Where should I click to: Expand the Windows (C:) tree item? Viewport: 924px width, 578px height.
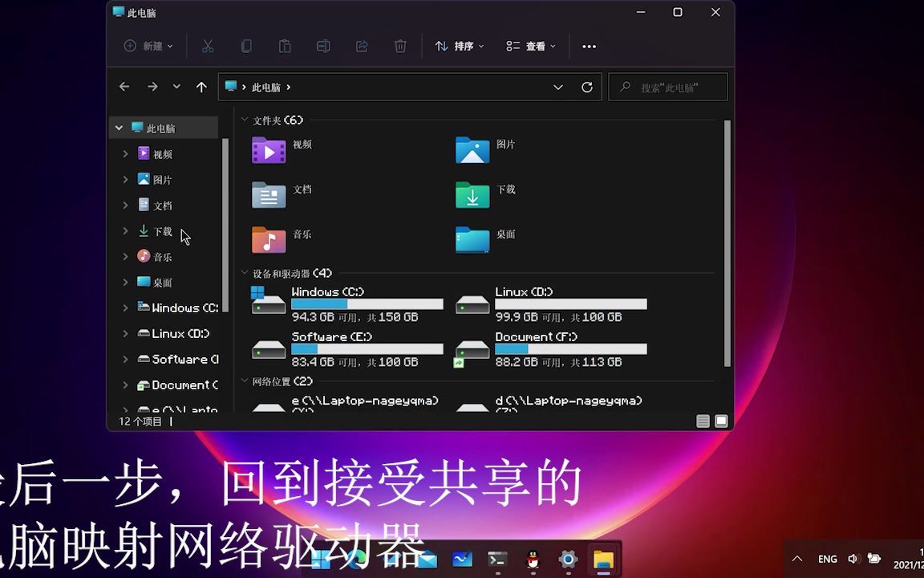coord(124,307)
